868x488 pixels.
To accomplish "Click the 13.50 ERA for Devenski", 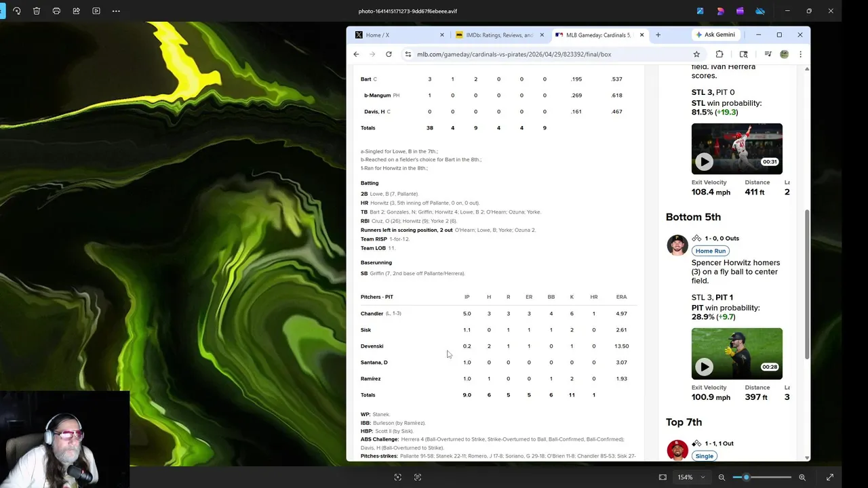I will (621, 346).
